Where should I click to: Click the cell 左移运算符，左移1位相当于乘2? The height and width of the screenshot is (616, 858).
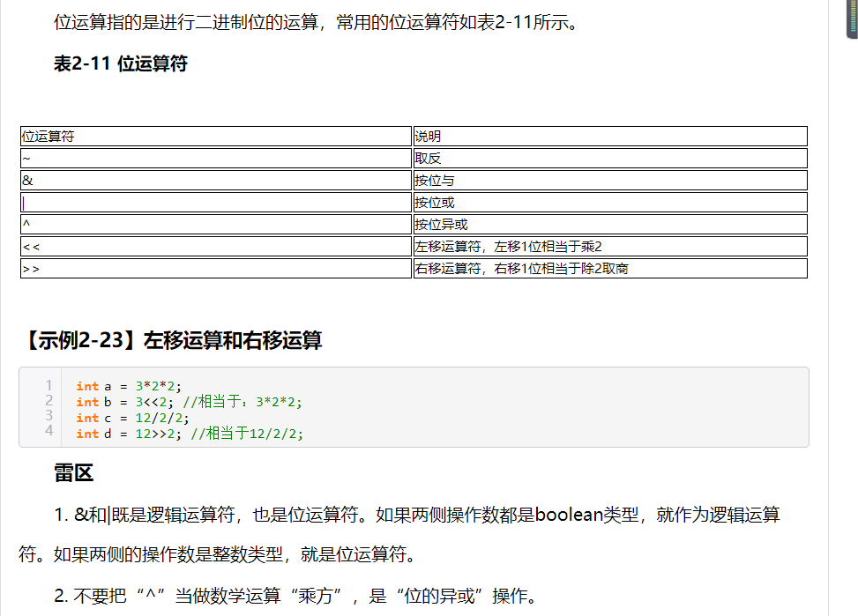[x=610, y=246]
